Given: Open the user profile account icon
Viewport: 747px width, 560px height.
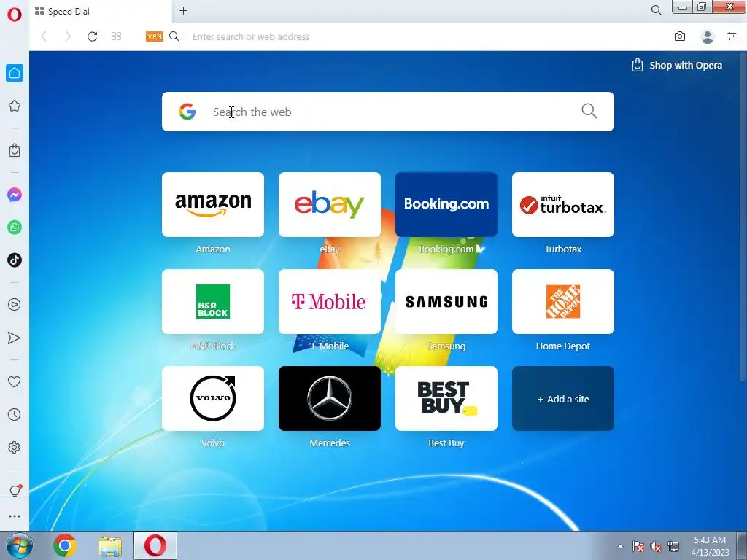Looking at the screenshot, I should point(708,36).
